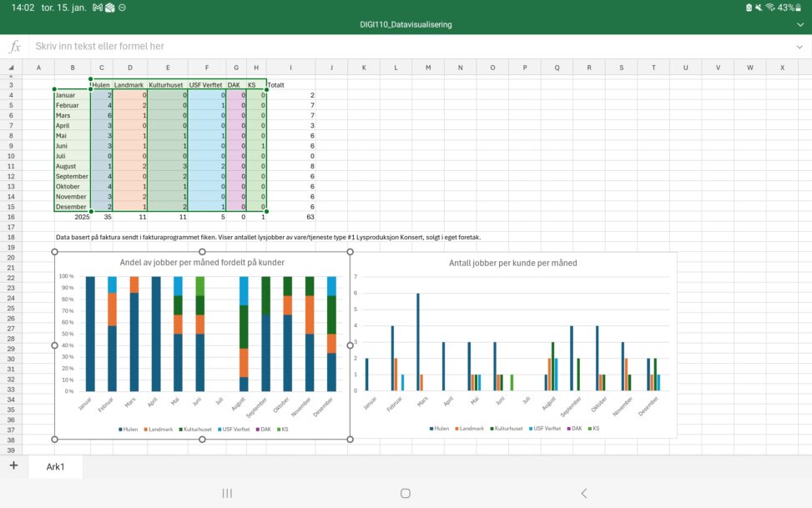Add a new sheet with plus icon
This screenshot has width=812, height=508.
click(x=13, y=465)
